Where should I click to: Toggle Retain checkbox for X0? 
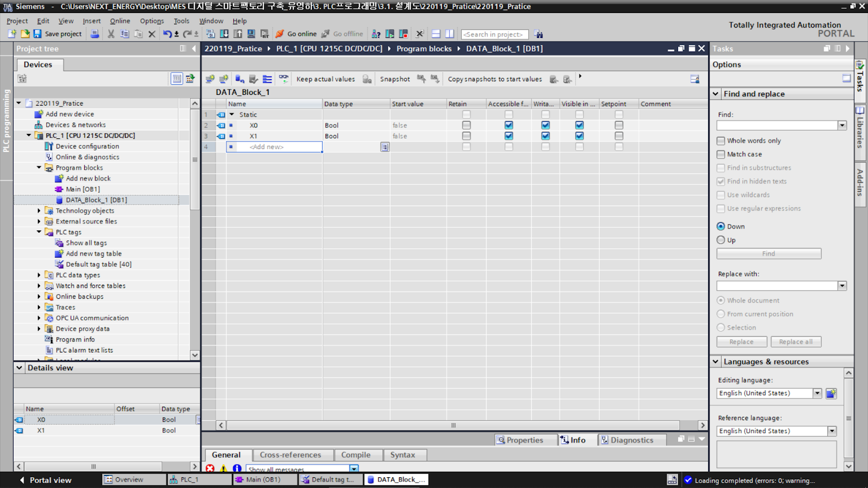pyautogui.click(x=467, y=125)
